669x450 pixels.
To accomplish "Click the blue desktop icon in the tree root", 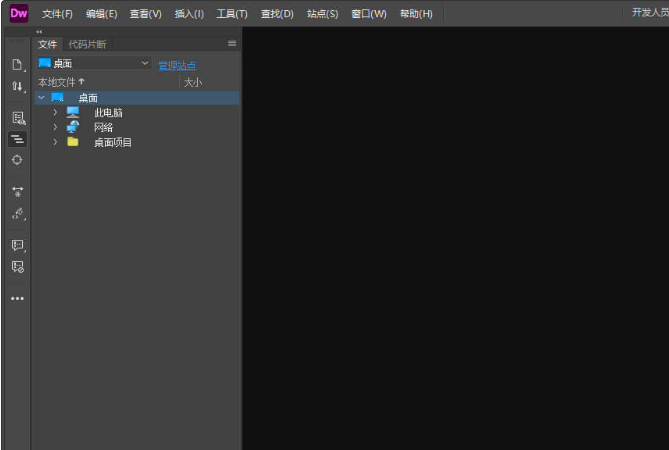I will tap(58, 98).
